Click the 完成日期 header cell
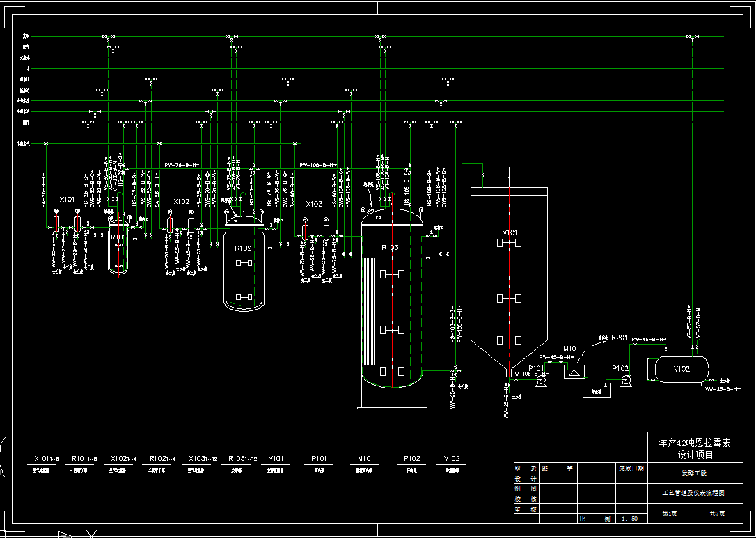Image resolution: width=756 pixels, height=538 pixels. tap(631, 468)
